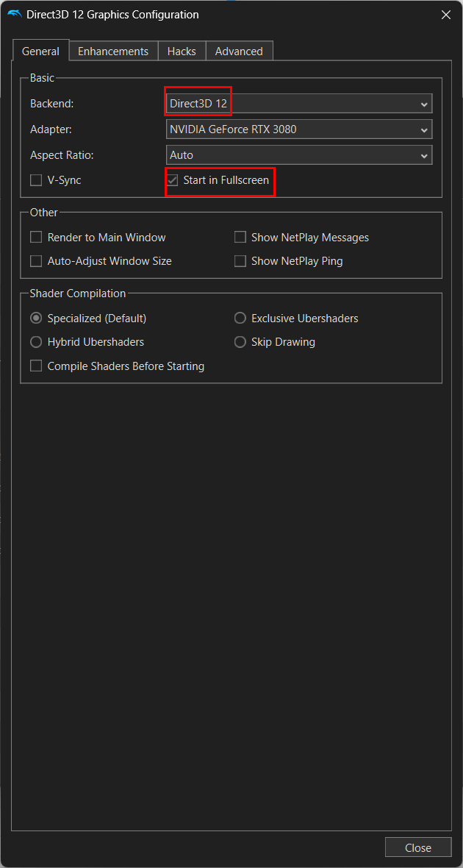Viewport: 463px width, 868px height.
Task: Switch to the Enhancements tab
Action: [x=112, y=51]
